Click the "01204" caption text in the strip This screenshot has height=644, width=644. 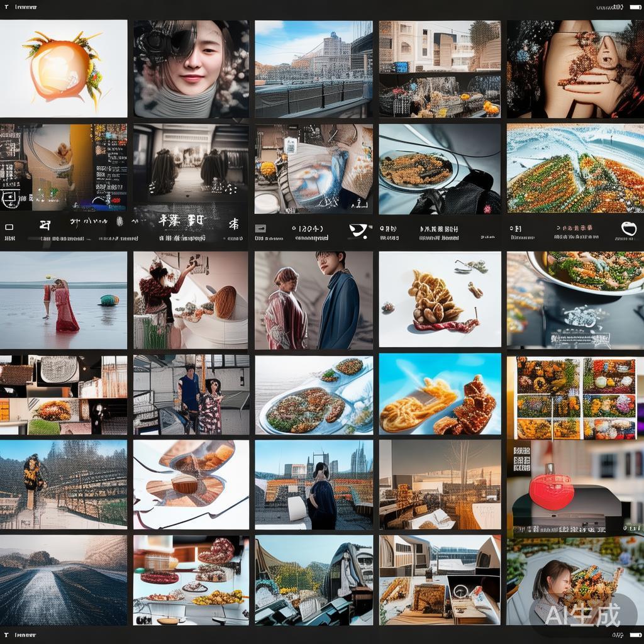coord(308,228)
